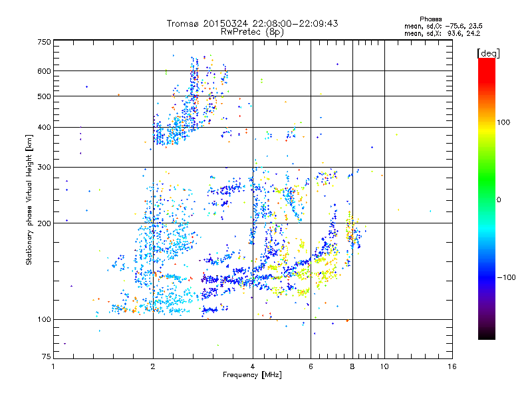Click the phase colorbar

pyautogui.click(x=487, y=198)
